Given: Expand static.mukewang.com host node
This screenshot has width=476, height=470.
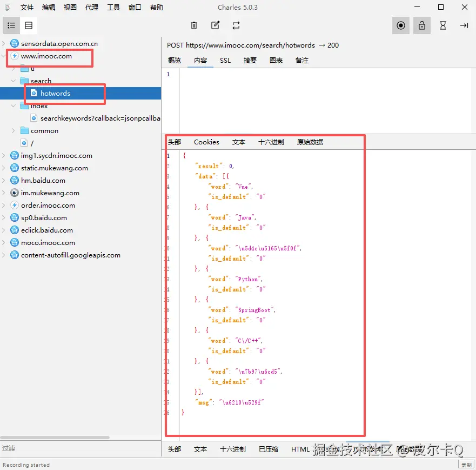Looking at the screenshot, I should (4, 168).
